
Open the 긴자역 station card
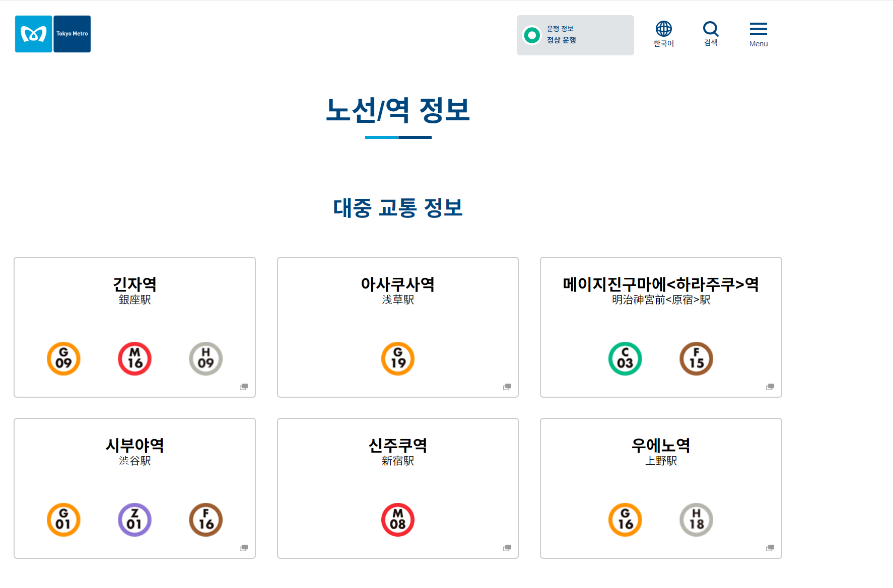point(134,327)
